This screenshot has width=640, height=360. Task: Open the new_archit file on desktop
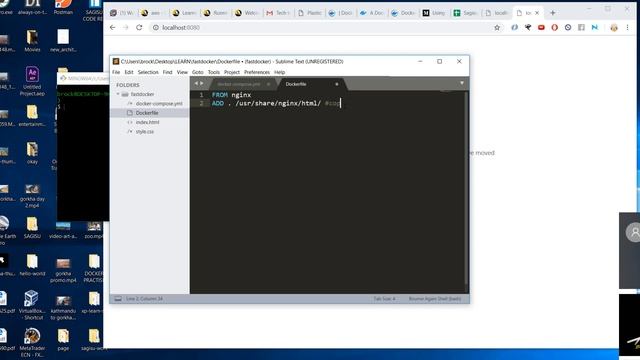tap(63, 41)
